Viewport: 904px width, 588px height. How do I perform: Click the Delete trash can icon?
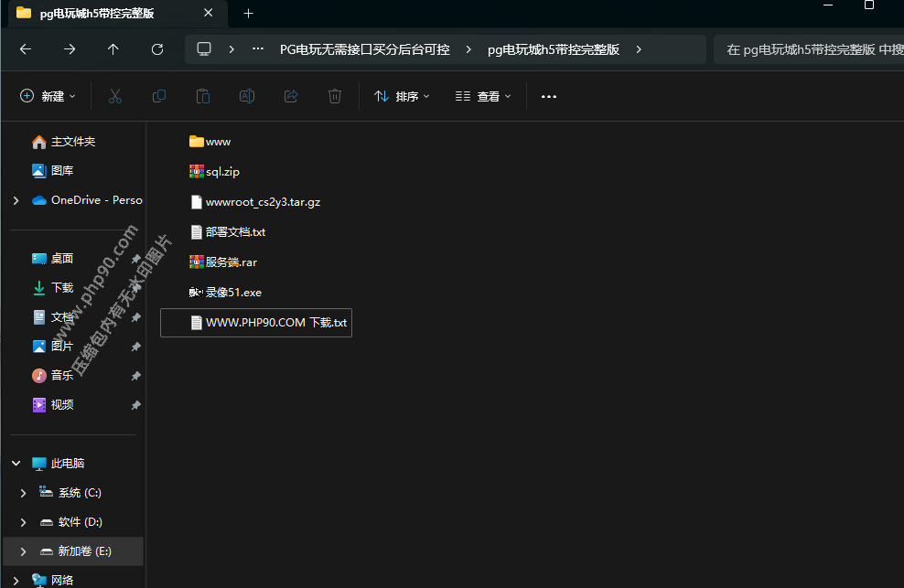coord(335,96)
